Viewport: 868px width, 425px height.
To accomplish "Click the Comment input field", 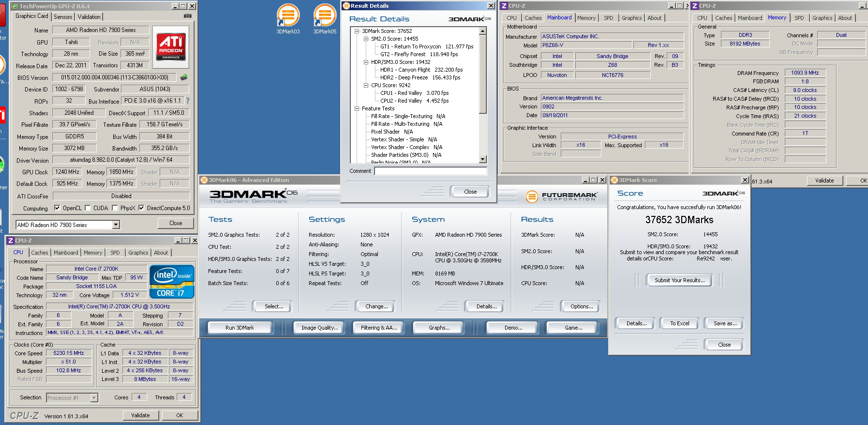I will pyautogui.click(x=431, y=171).
